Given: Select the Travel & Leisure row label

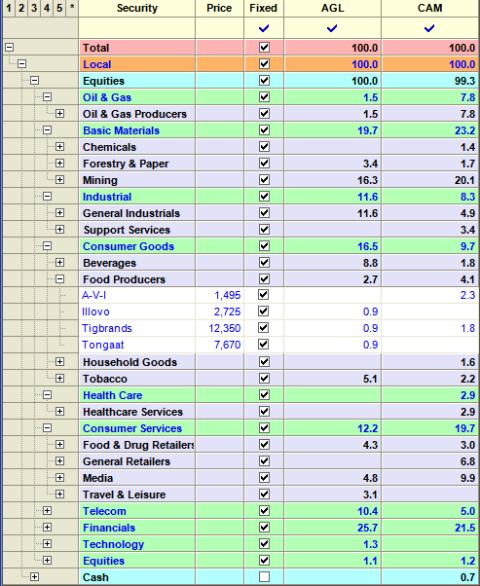Looking at the screenshot, I should click(x=124, y=494).
